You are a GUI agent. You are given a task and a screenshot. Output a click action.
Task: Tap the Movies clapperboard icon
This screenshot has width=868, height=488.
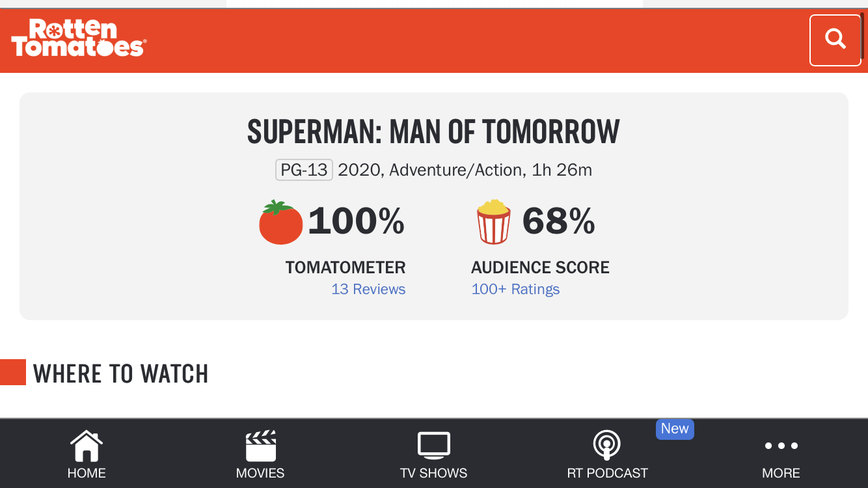pyautogui.click(x=260, y=446)
